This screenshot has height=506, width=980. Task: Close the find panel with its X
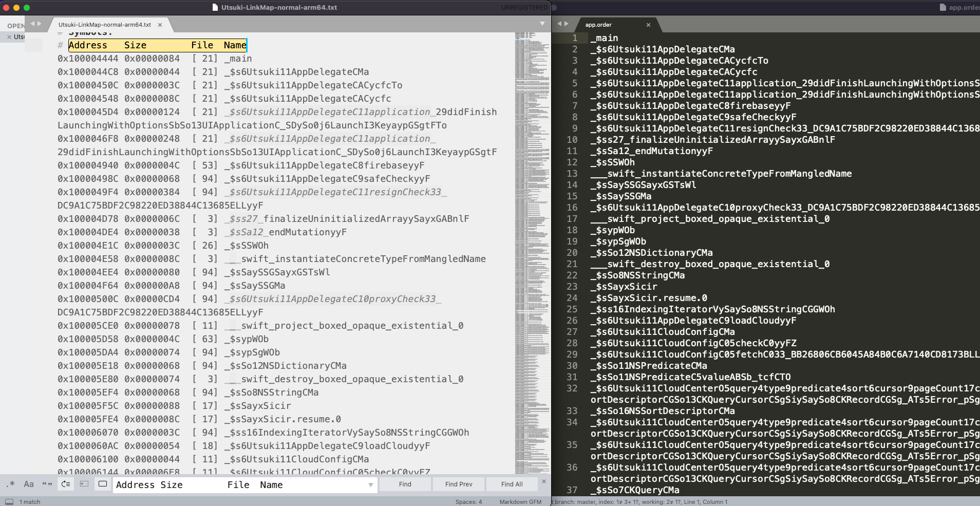[544, 481]
